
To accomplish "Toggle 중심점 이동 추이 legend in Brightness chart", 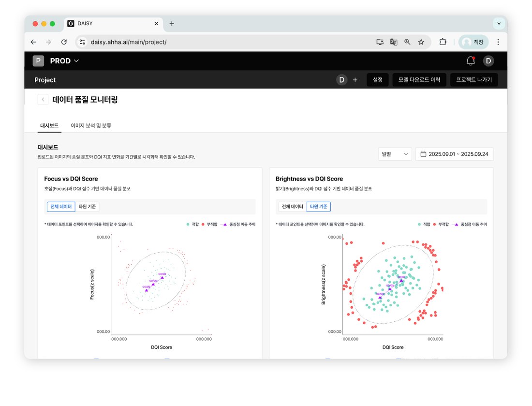I will point(469,225).
